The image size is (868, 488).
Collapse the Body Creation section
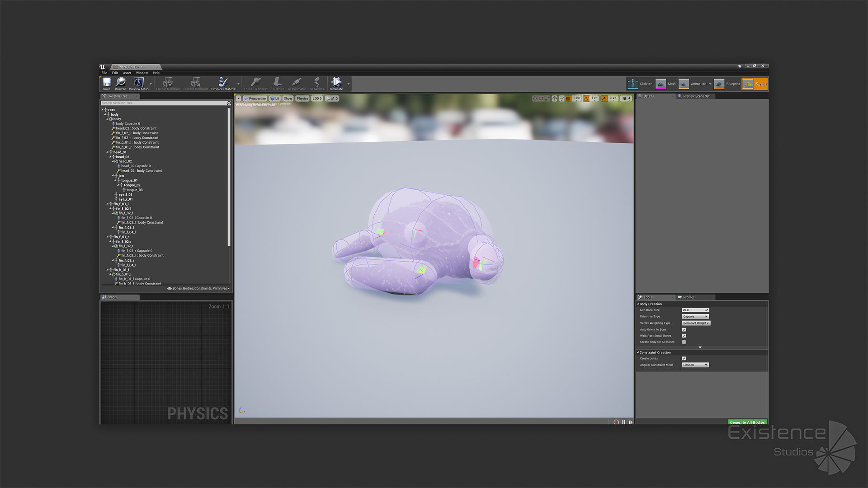pos(638,304)
